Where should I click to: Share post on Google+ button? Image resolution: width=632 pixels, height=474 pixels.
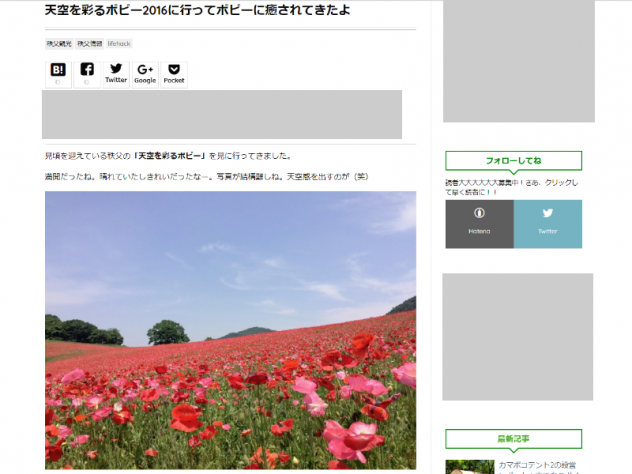click(145, 75)
